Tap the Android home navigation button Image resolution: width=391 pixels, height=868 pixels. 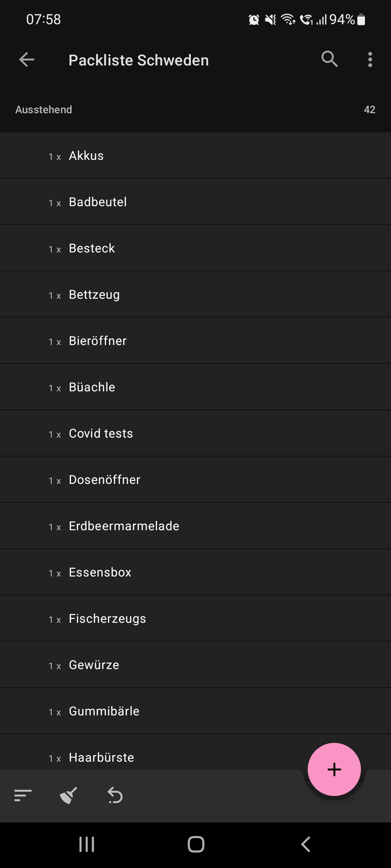[196, 844]
